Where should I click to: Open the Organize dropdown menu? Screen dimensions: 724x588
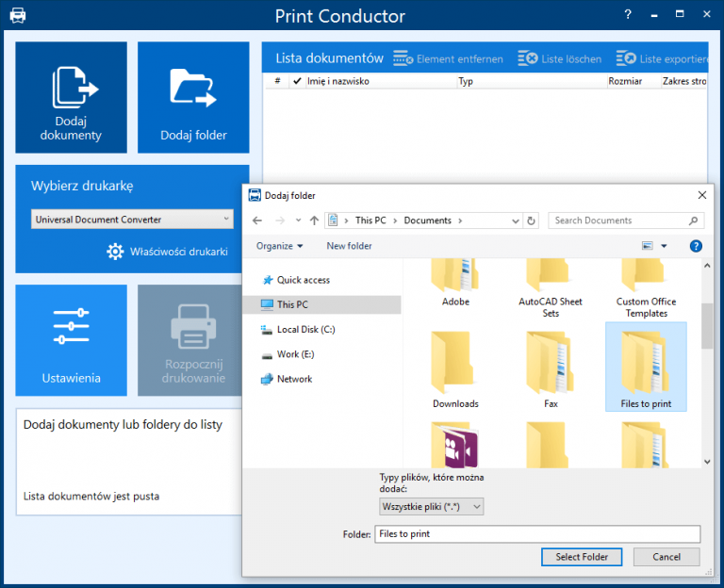pyautogui.click(x=280, y=246)
